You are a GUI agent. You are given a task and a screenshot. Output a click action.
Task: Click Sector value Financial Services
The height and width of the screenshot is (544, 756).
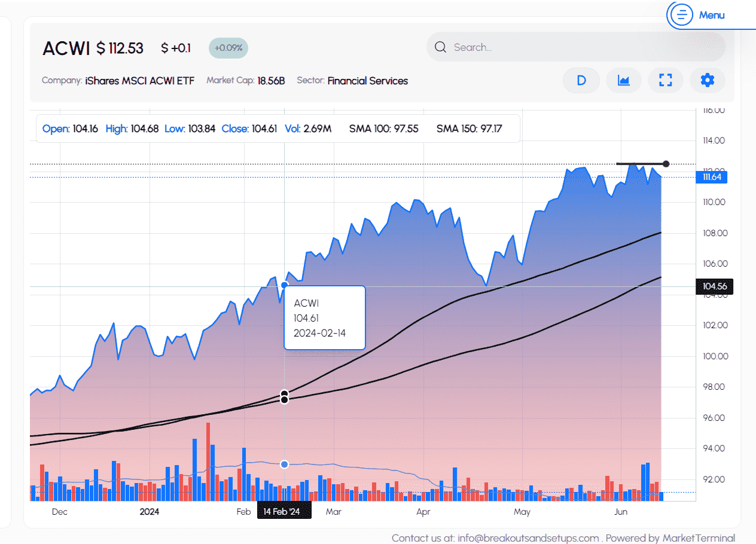click(368, 81)
